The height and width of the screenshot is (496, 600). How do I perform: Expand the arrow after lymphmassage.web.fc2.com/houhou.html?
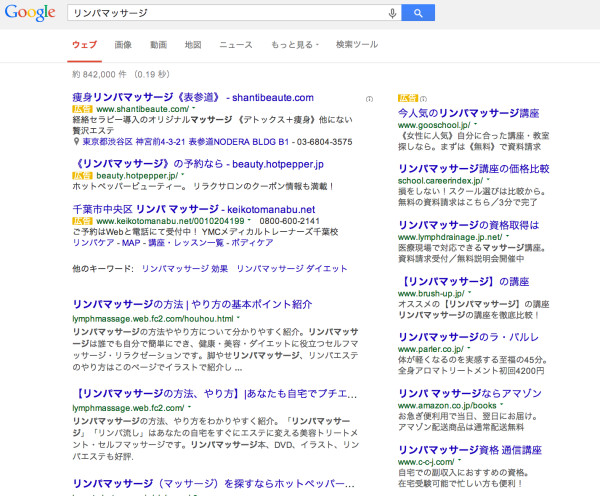click(238, 318)
